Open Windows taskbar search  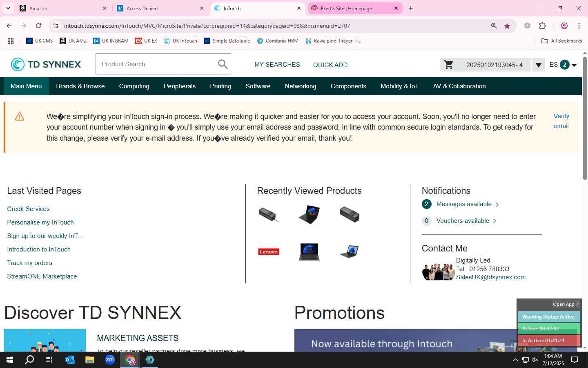29,360
